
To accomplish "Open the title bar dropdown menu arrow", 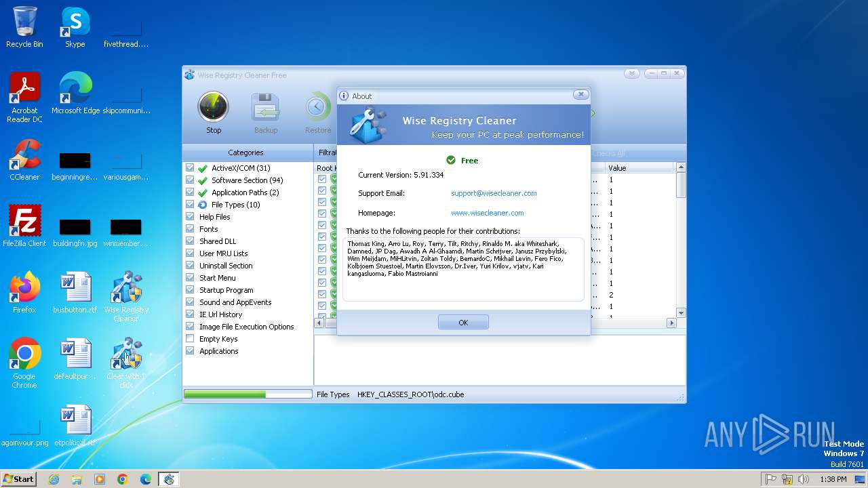I will click(631, 74).
